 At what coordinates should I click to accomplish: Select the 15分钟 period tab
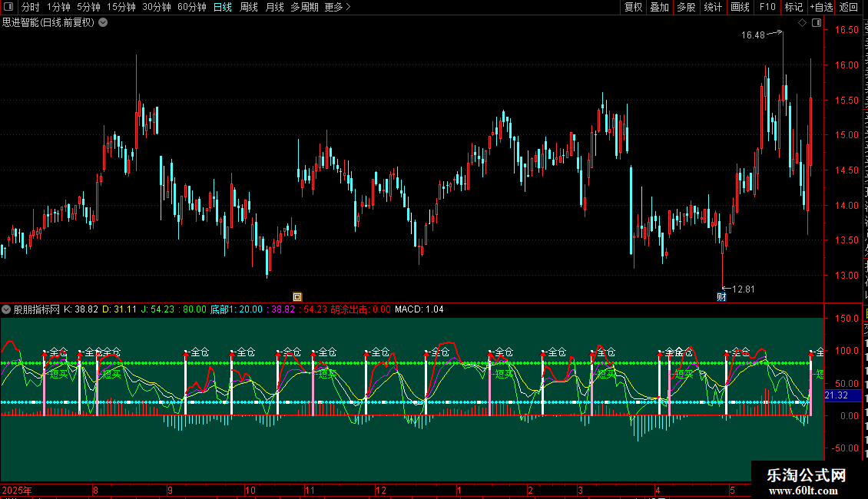121,7
